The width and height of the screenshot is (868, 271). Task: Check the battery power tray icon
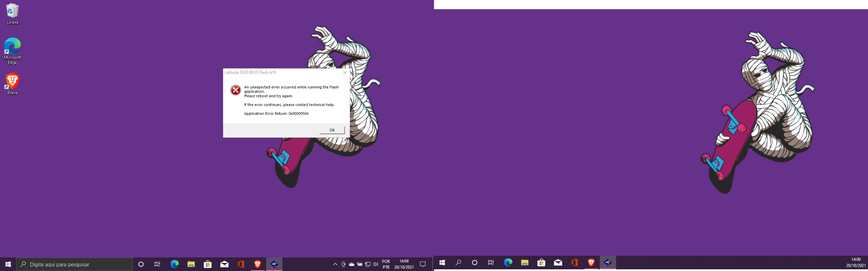pyautogui.click(x=359, y=264)
